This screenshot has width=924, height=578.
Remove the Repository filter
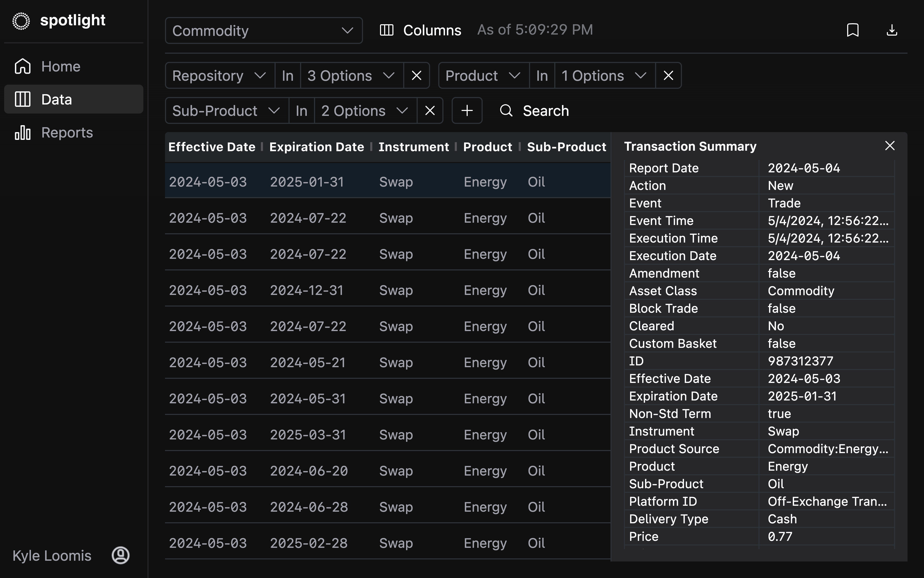pos(417,76)
